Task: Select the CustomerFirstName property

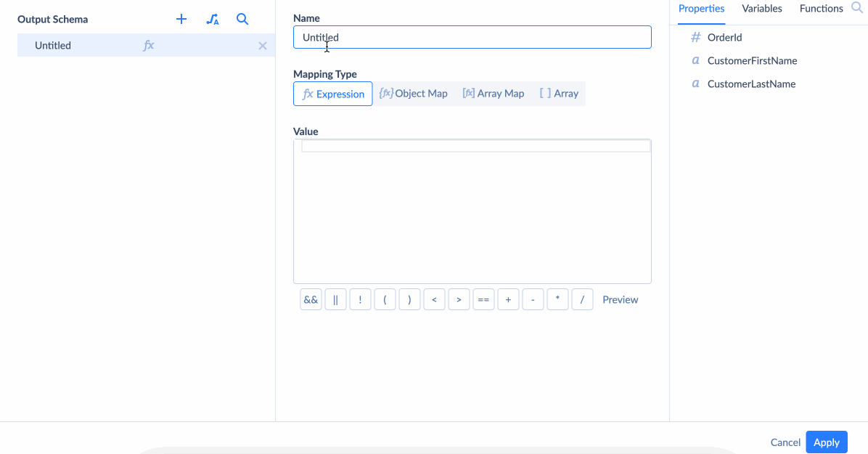Action: (x=752, y=61)
